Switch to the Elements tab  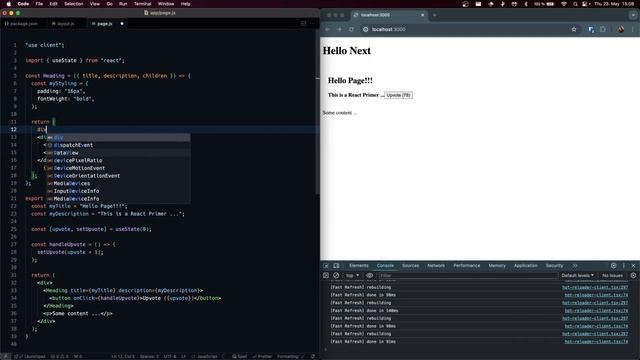(x=359, y=266)
